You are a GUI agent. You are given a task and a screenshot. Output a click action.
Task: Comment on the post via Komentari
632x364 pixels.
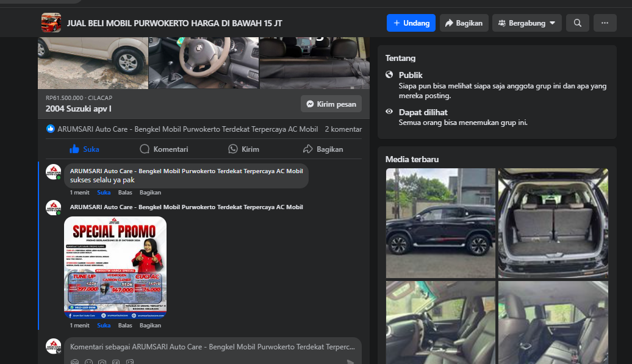click(x=163, y=149)
